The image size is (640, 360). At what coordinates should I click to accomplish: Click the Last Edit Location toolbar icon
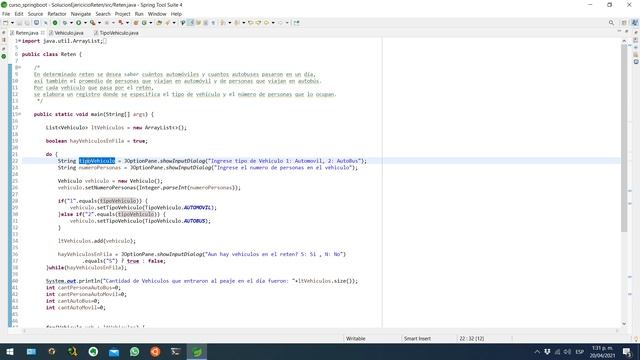[x=251, y=23]
